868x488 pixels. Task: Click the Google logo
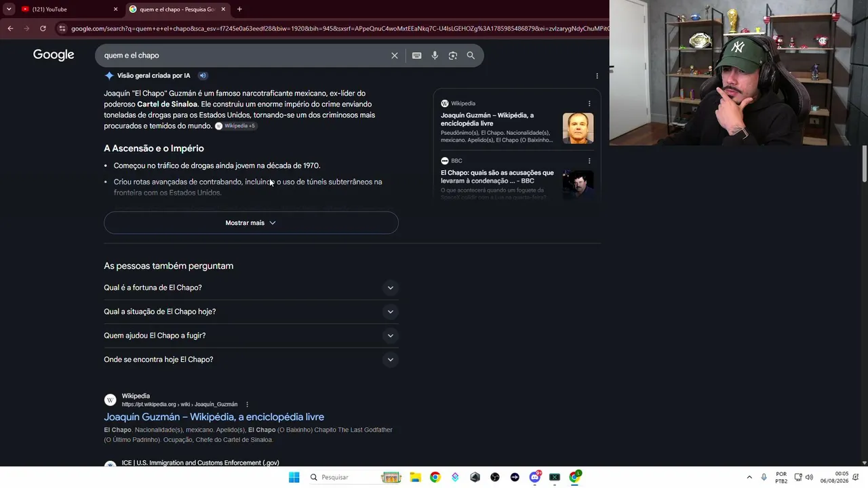54,55
